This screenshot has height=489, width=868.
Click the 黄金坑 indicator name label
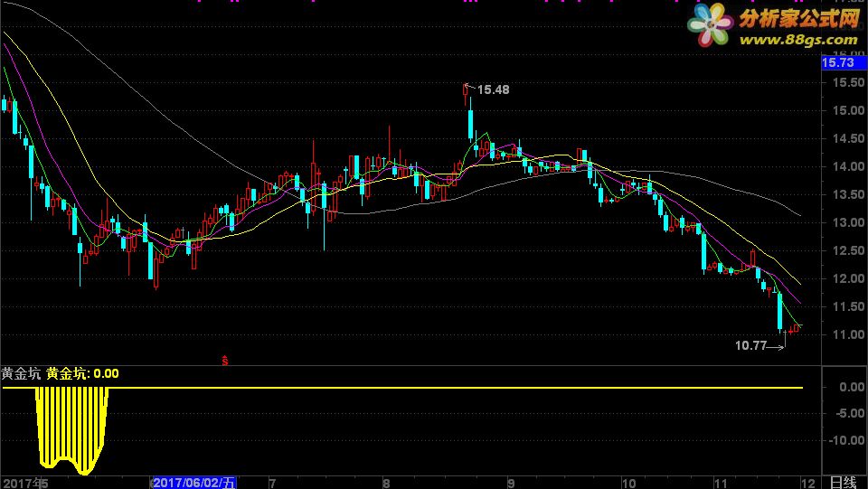click(21, 374)
